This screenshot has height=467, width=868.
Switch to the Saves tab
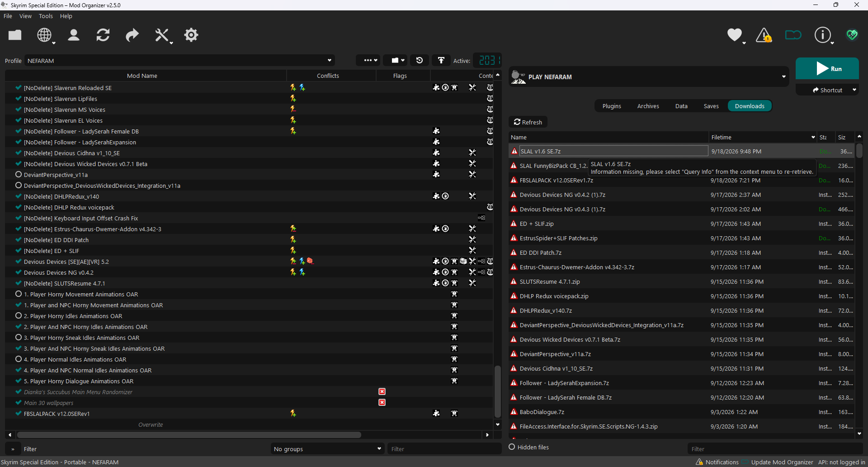(x=711, y=106)
